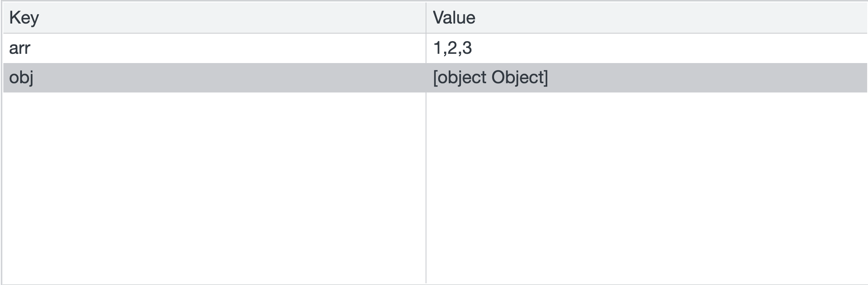
Task: Click the header divider between Key and Value
Action: 426,18
